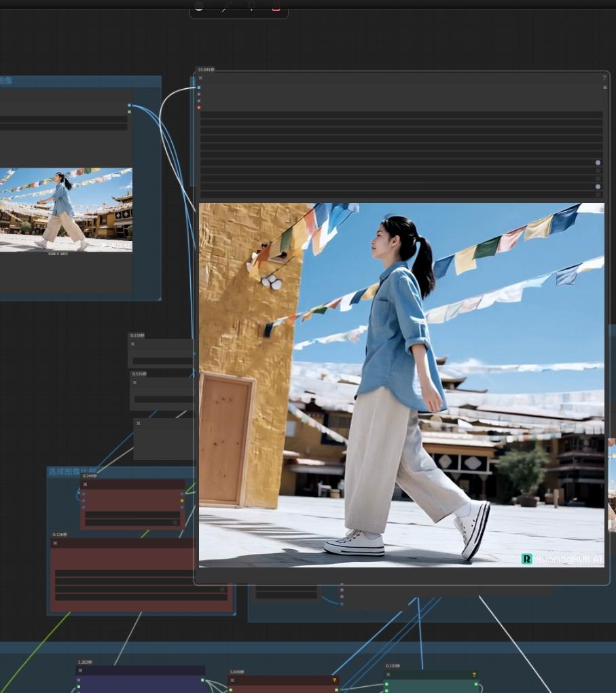Click the green output slot of the 0.133秒 node

pos(476,684)
